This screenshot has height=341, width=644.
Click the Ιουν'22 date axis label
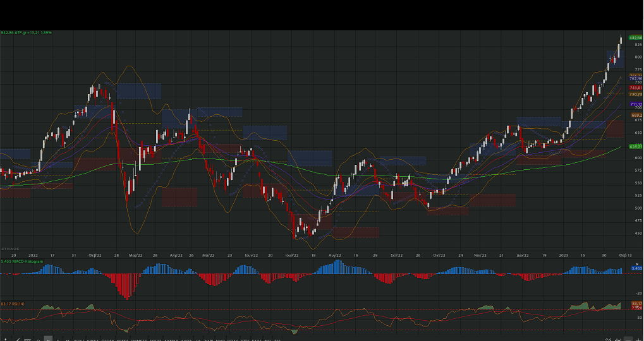pos(252,255)
